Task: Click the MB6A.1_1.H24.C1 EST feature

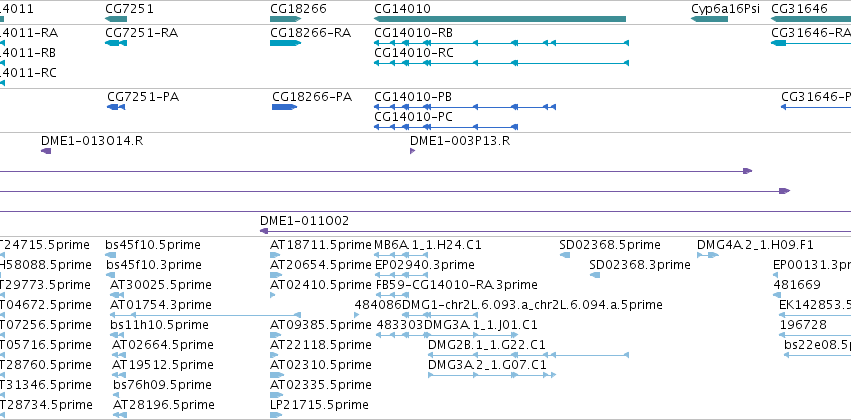Action: click(402, 255)
